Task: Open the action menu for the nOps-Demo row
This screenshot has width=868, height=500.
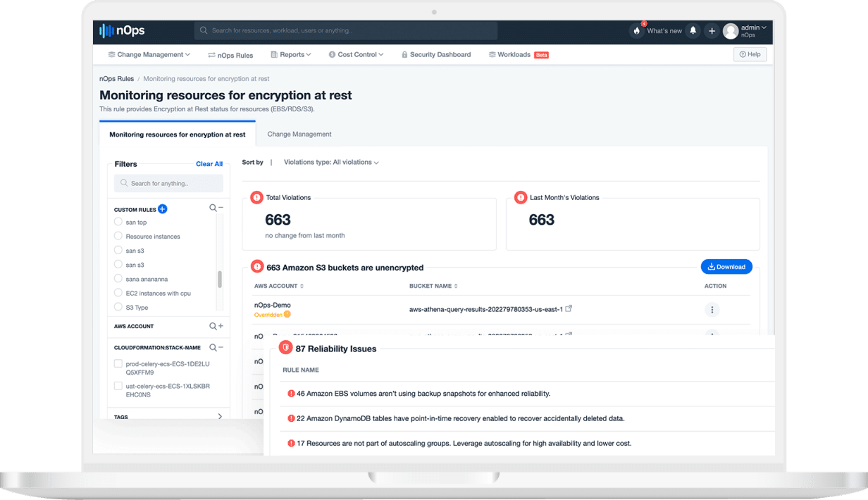Action: [712, 310]
